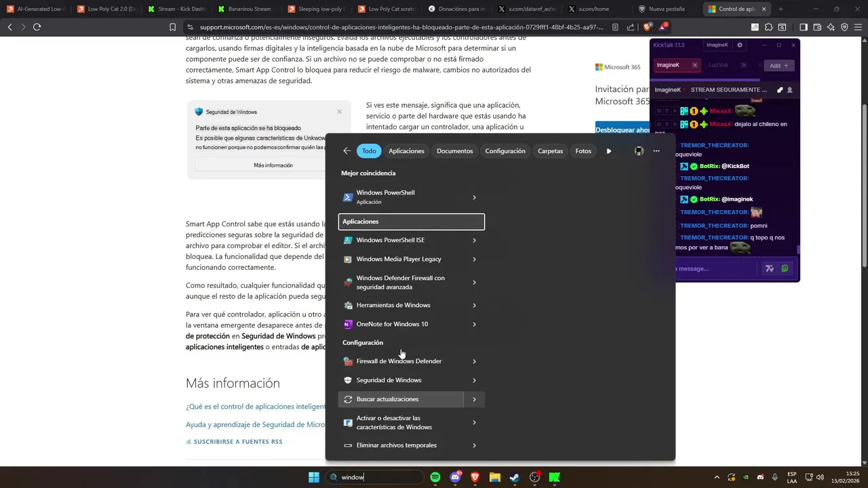The height and width of the screenshot is (488, 868).
Task: Expand Firewall de Windows Defender chevron
Action: click(474, 361)
